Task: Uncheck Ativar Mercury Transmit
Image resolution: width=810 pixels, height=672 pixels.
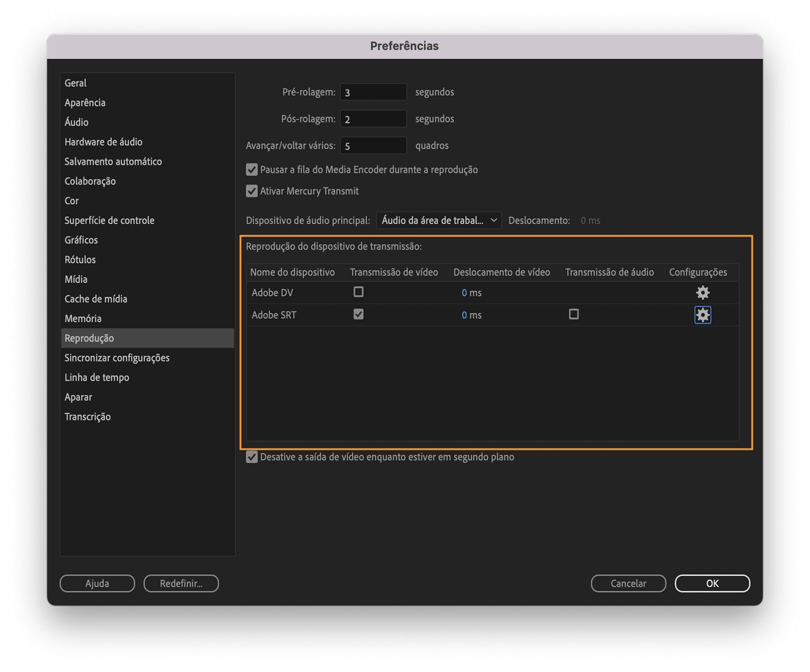Action: (x=251, y=191)
